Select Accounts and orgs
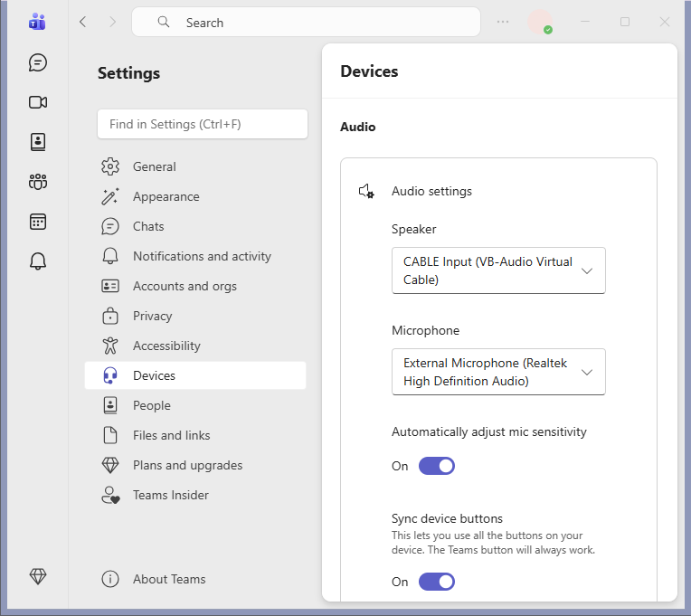 pos(195,286)
